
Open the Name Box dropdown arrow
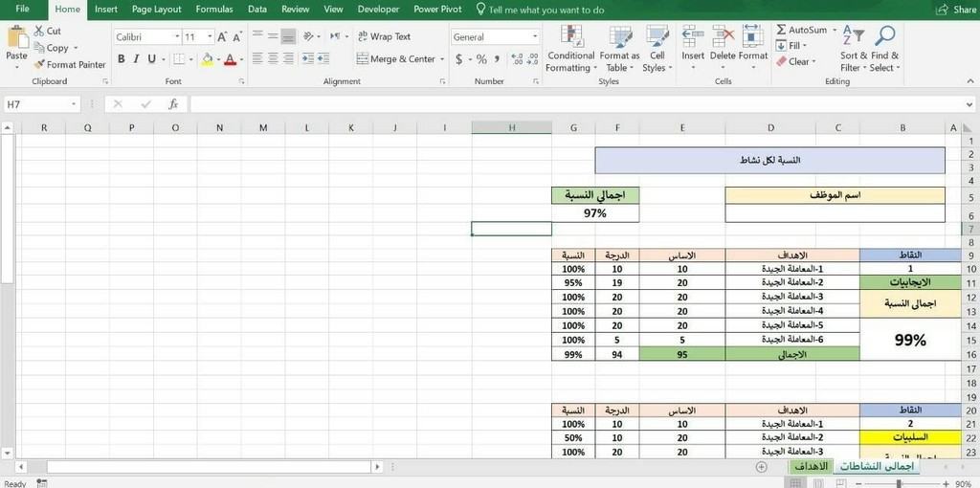tap(74, 104)
